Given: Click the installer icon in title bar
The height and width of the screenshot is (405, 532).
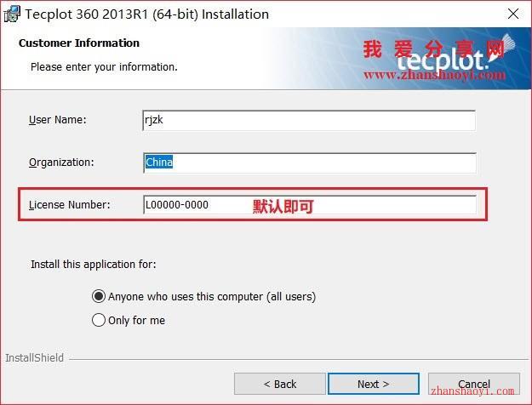Looking at the screenshot, I should [12, 14].
